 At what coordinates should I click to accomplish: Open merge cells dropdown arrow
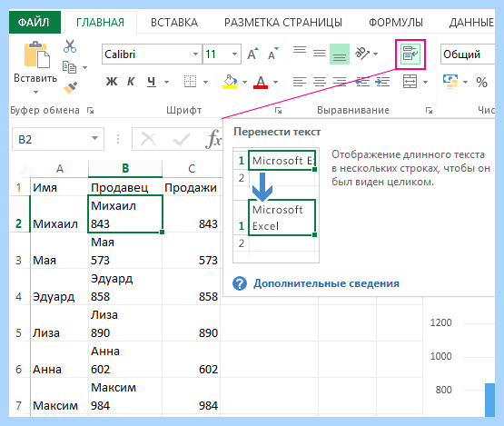coord(426,82)
